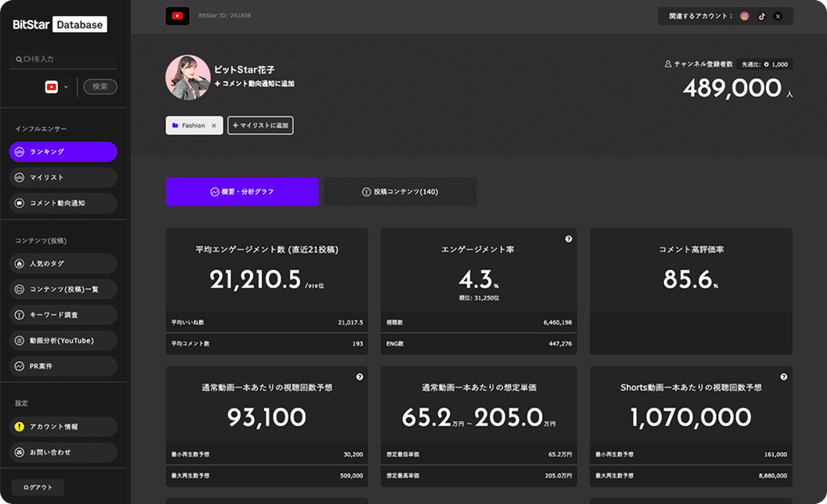Screen dimensions: 827x504
Task: Click the ビットStar花子 profile picture
Action: (188, 77)
